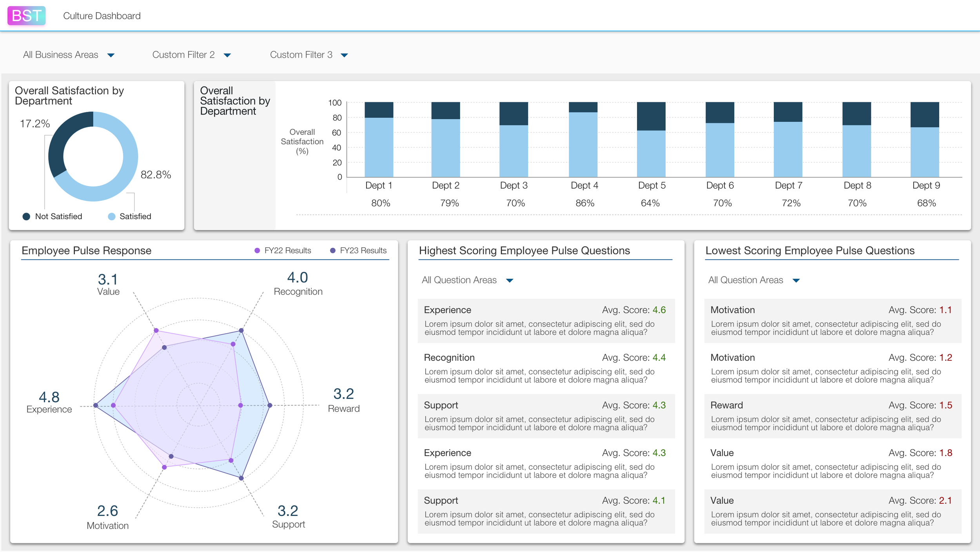The width and height of the screenshot is (980, 552).
Task: Open the Experience 4.6 score question row
Action: pos(546,321)
